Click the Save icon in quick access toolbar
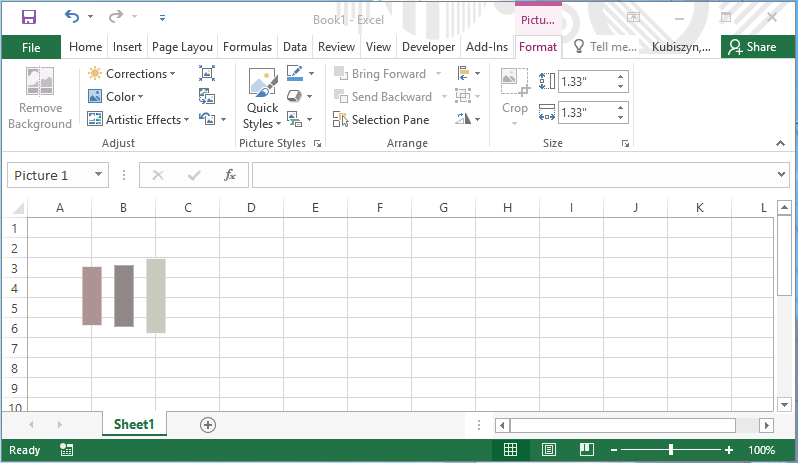Image resolution: width=798 pixels, height=463 pixels. (x=28, y=17)
